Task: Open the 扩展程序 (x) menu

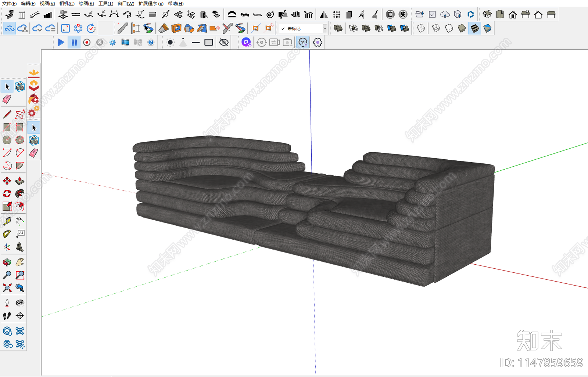Action: 151,4
